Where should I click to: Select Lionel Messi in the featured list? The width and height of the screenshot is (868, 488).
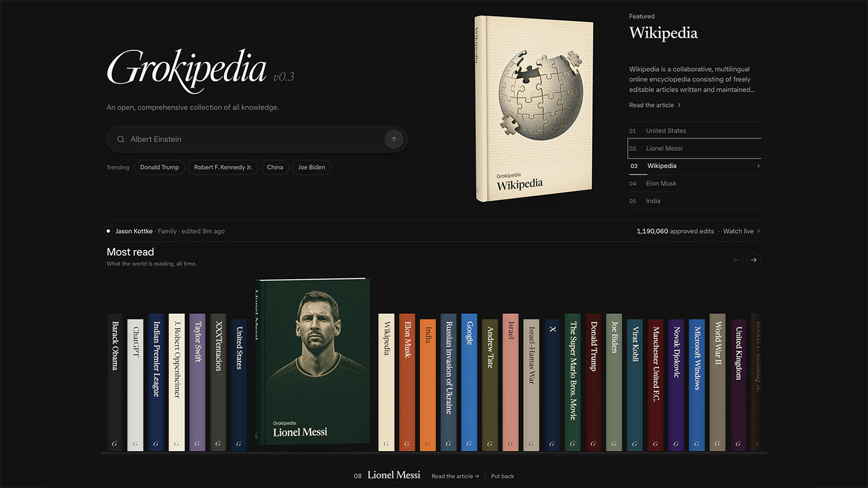(x=694, y=148)
